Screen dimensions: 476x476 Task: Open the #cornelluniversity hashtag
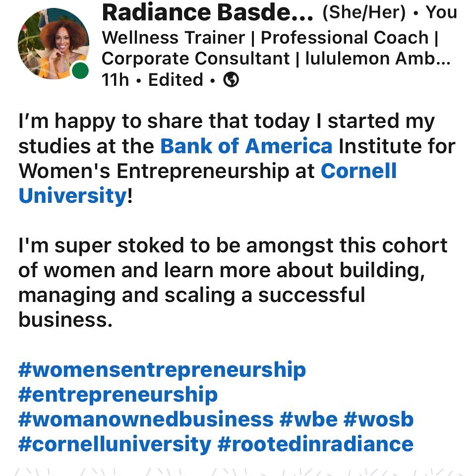(x=115, y=444)
